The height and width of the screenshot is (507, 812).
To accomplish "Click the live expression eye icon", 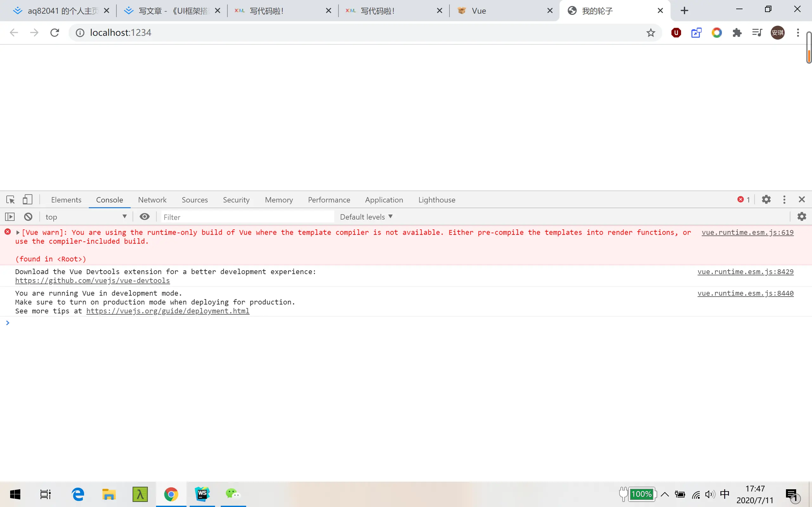I will coord(145,217).
